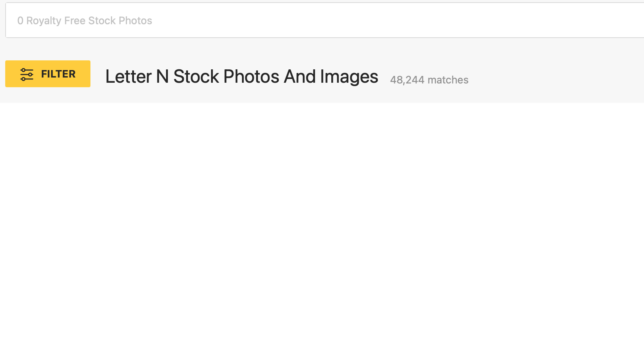
Task: Click the number 48,244 in the results count
Action: coord(407,80)
